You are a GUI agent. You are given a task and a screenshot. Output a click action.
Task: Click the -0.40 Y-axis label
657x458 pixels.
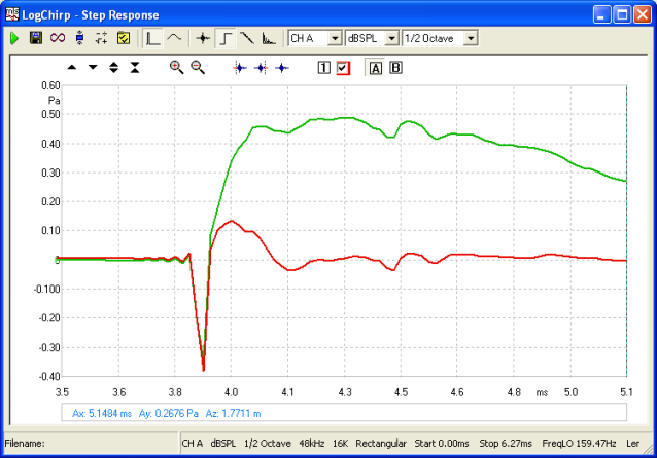tap(49, 376)
